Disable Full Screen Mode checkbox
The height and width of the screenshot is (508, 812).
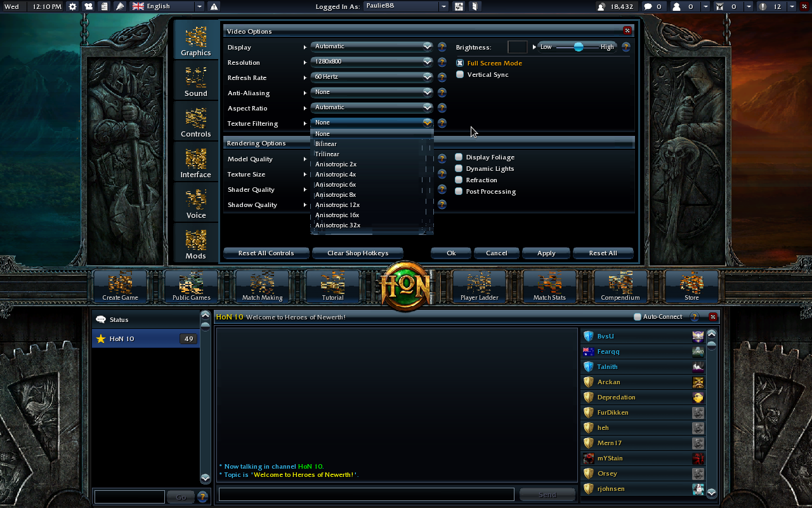tap(460, 63)
